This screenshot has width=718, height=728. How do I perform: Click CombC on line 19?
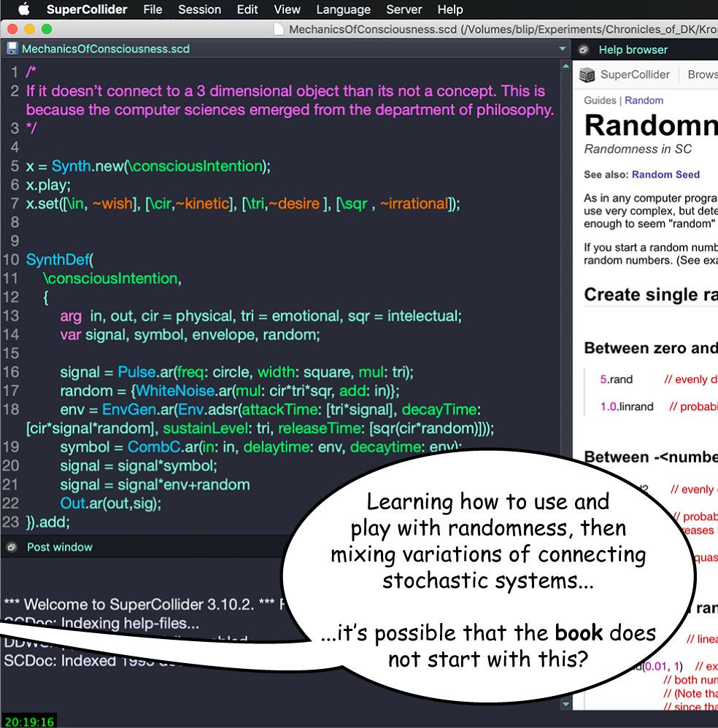tap(154, 446)
